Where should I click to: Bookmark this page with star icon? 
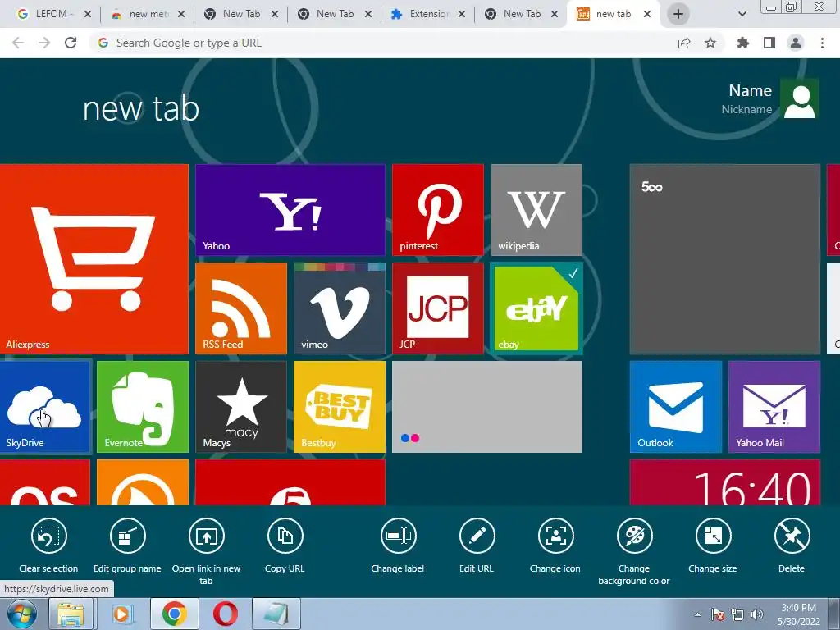coord(710,43)
